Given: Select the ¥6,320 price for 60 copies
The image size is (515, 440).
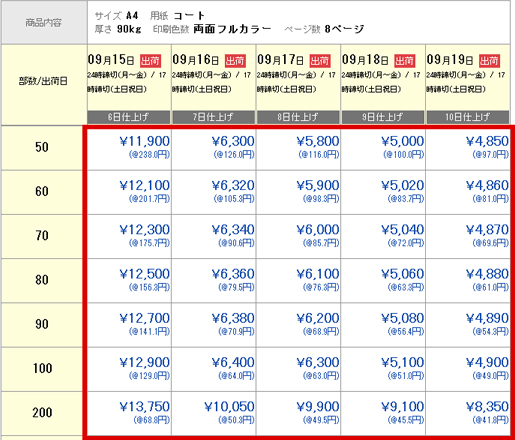Looking at the screenshot, I should pyautogui.click(x=233, y=185).
